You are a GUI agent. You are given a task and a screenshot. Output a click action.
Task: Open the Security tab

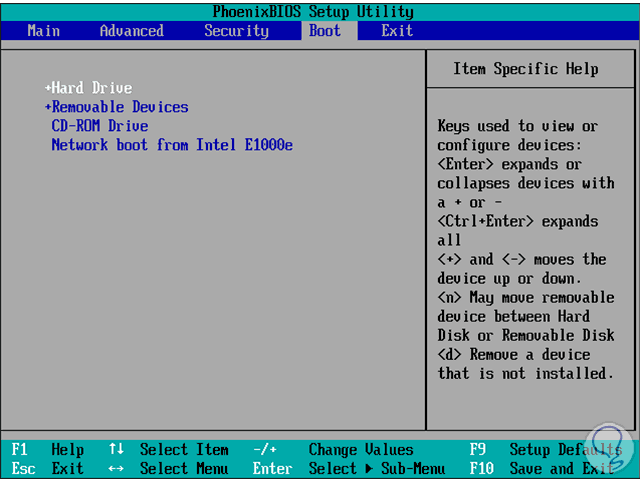(x=237, y=31)
